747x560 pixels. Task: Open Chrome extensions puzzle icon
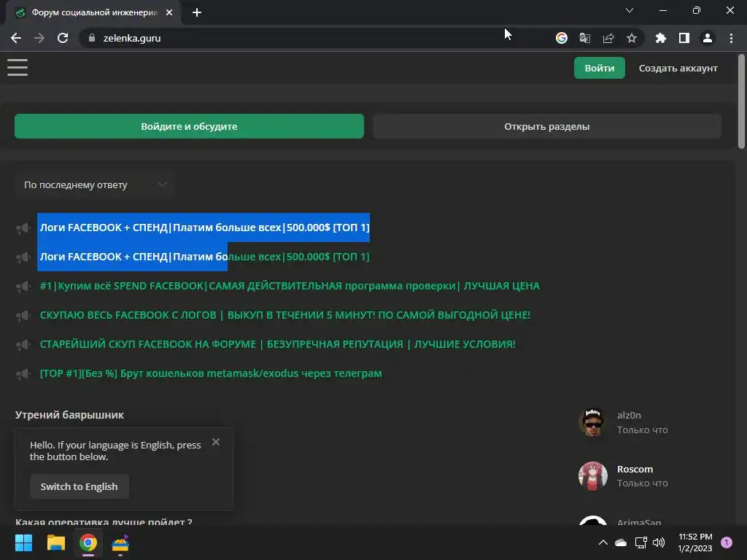[661, 38]
